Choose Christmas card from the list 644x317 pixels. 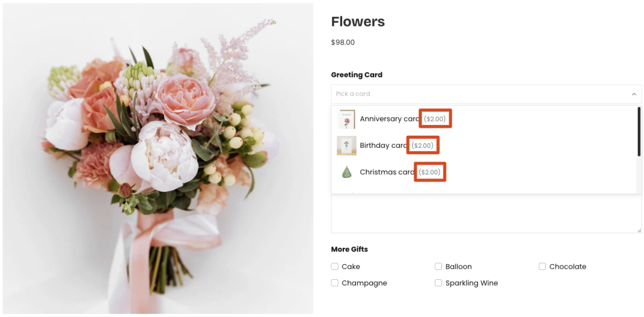485,172
